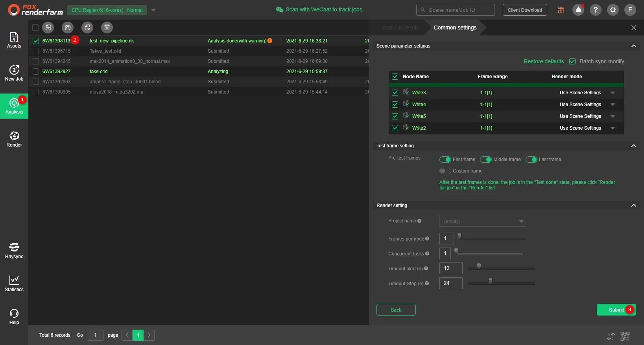Click the orange warning icon on test_new_pipeline.nk

pyautogui.click(x=270, y=41)
